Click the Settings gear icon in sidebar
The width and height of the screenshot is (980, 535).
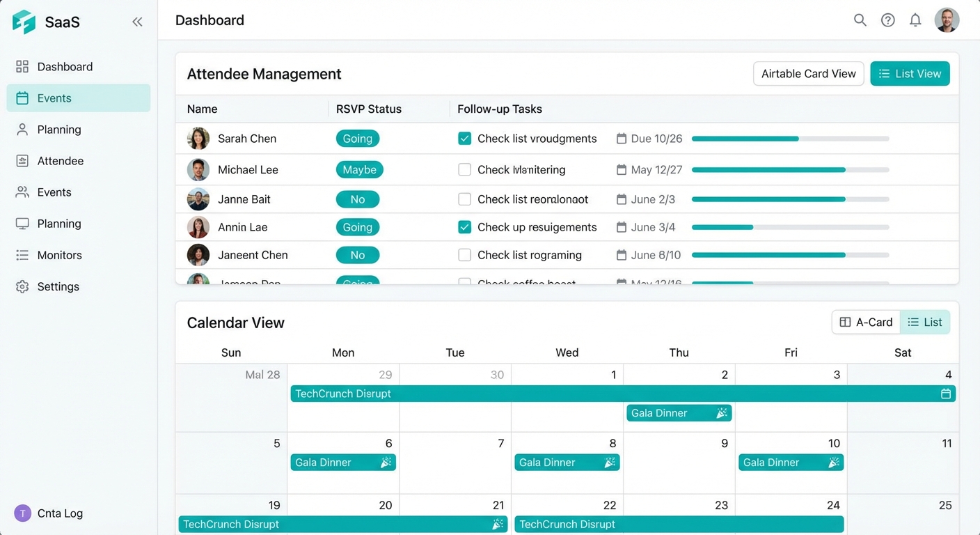[x=22, y=286]
